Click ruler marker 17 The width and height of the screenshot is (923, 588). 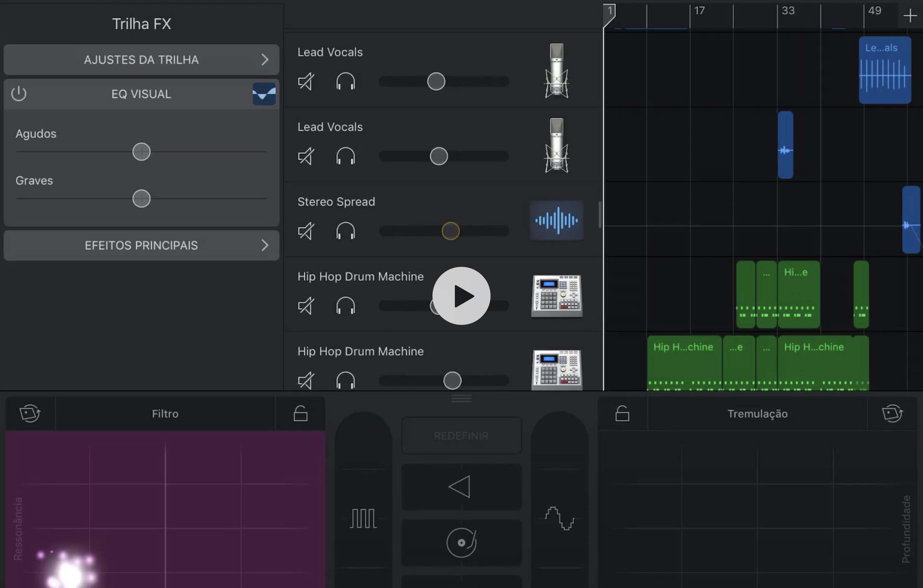699,10
